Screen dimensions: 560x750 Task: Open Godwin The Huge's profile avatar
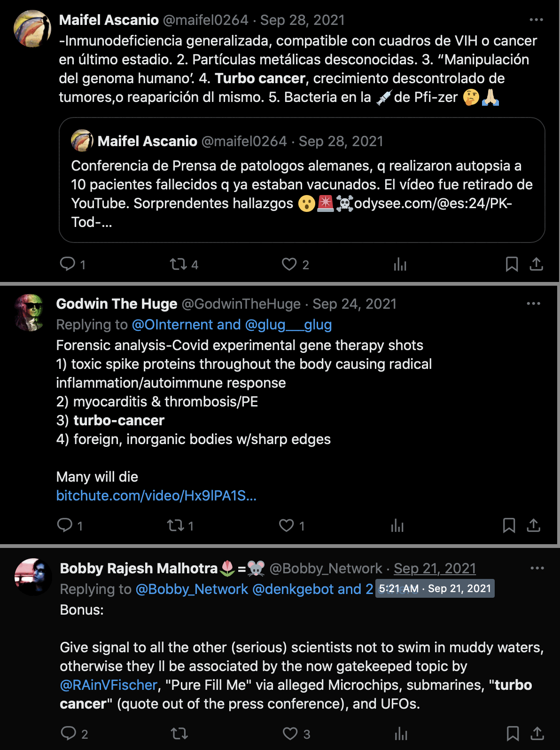[x=30, y=312]
